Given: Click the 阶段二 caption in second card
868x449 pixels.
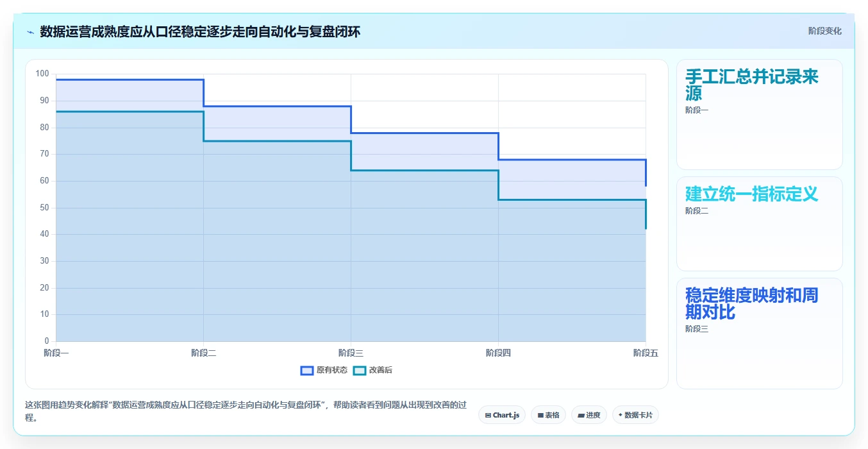Looking at the screenshot, I should click(697, 211).
